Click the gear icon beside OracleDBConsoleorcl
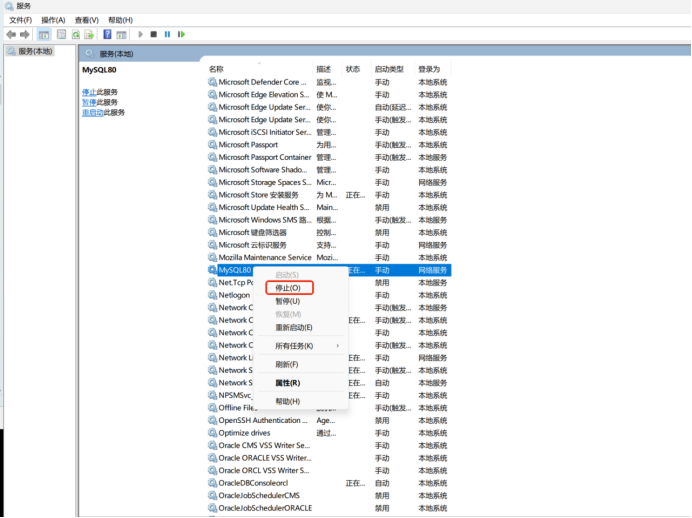 coord(212,483)
